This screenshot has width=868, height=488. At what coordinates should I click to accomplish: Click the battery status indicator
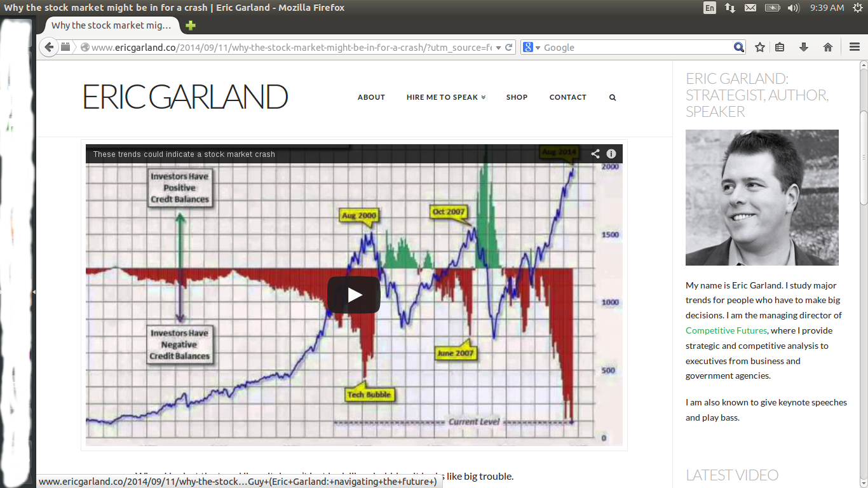(772, 8)
